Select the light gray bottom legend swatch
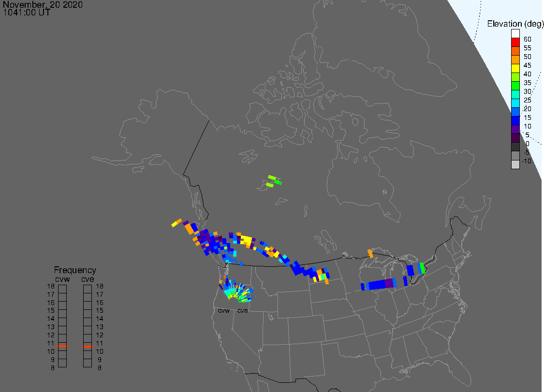 click(x=515, y=164)
